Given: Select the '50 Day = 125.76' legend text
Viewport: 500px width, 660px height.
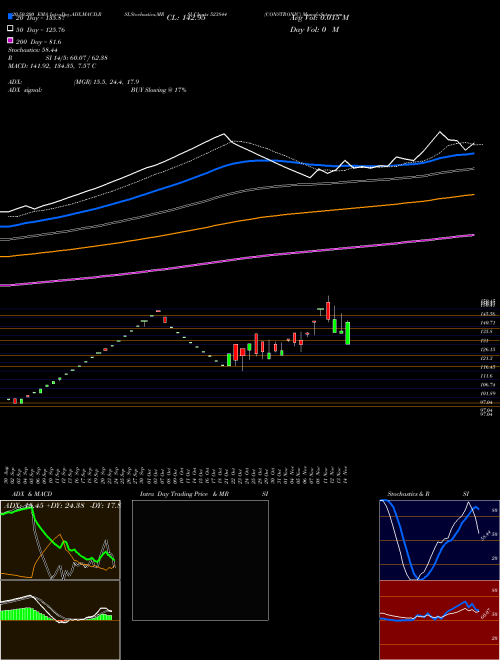Looking at the screenshot, I should pyautogui.click(x=40, y=30).
